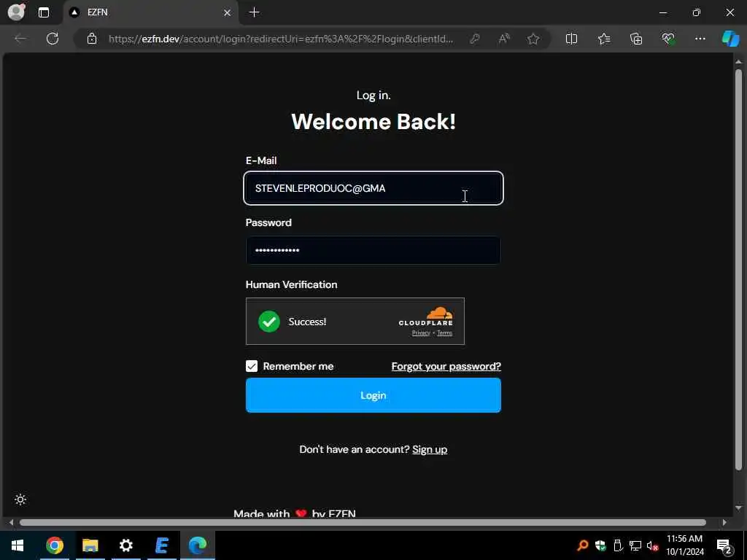Open the Edge profile avatar
747x560 pixels.
(x=17, y=12)
